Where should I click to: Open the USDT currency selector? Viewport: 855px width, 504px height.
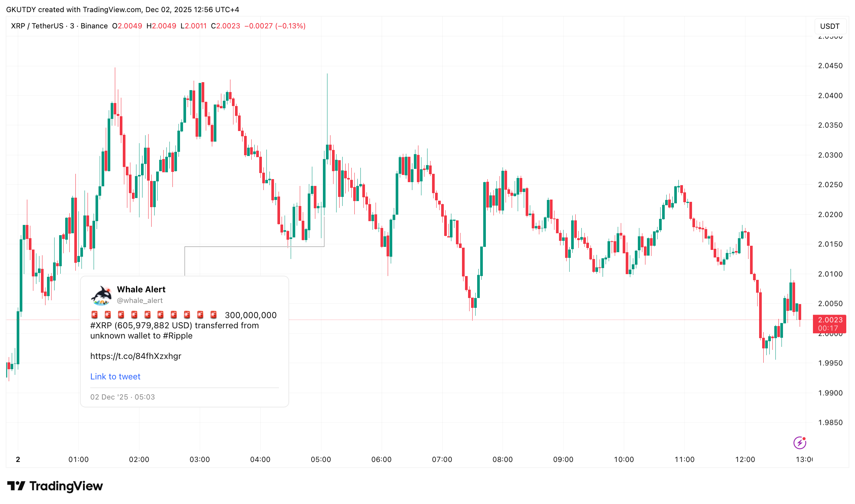tap(830, 26)
